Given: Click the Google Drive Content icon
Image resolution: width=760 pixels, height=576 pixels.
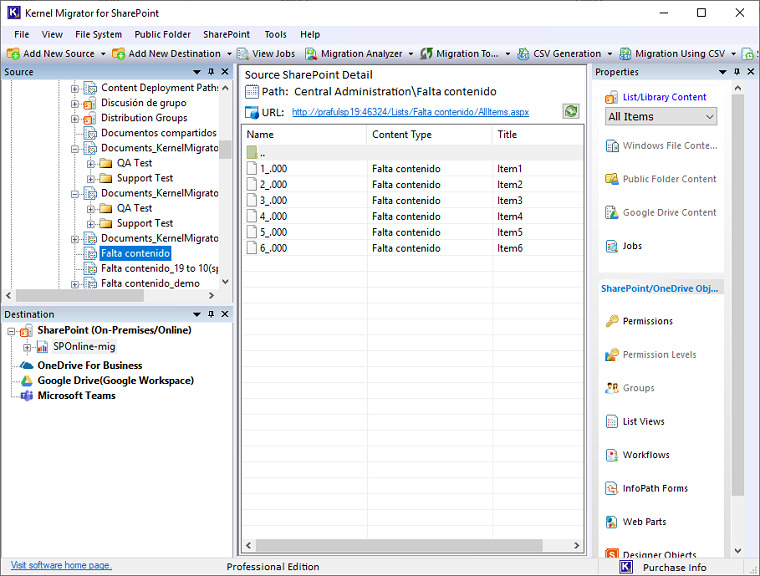Looking at the screenshot, I should [x=612, y=212].
